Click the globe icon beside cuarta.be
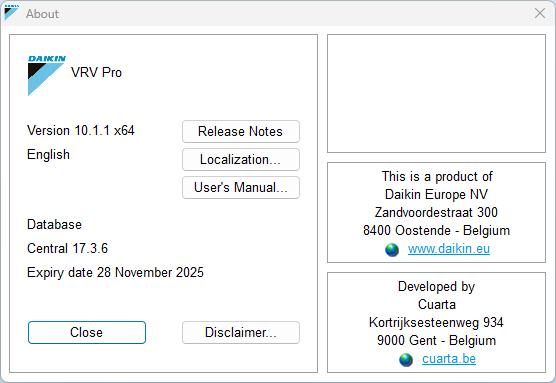The height and width of the screenshot is (383, 556). pyautogui.click(x=406, y=360)
